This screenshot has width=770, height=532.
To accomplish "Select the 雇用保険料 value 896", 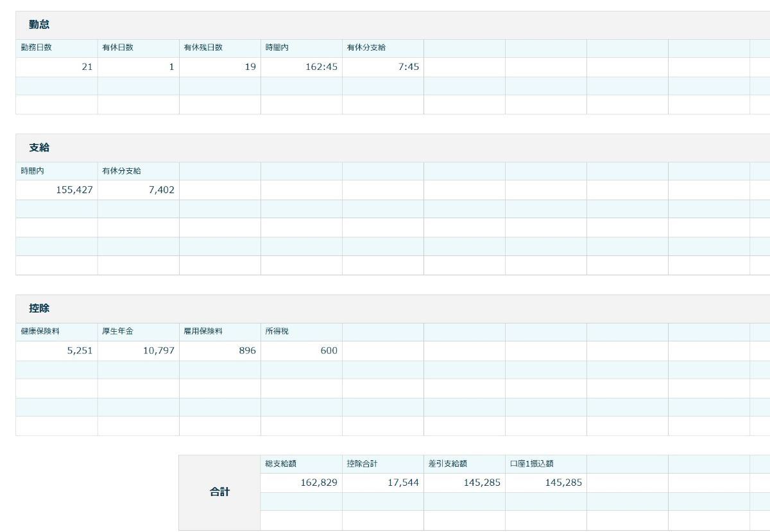I will tap(219, 351).
